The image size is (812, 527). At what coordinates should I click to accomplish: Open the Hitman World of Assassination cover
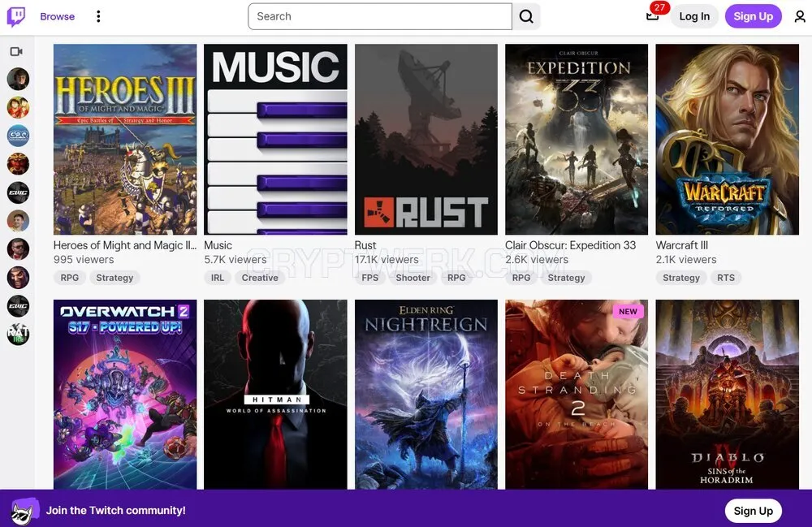[x=275, y=395]
